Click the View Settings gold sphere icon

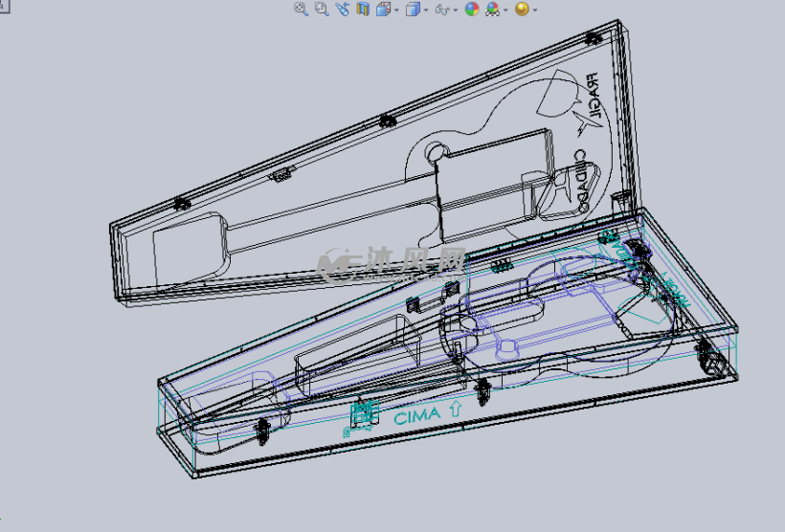522,9
